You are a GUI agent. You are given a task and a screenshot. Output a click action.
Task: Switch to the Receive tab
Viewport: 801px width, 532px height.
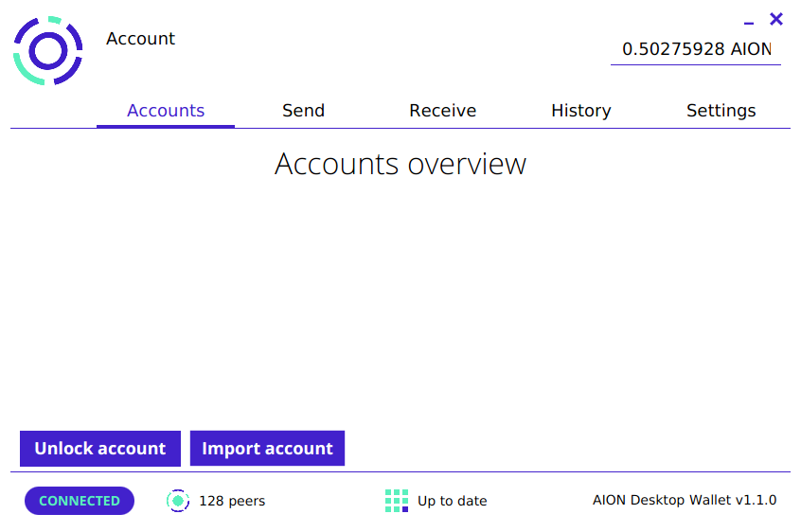(x=442, y=111)
